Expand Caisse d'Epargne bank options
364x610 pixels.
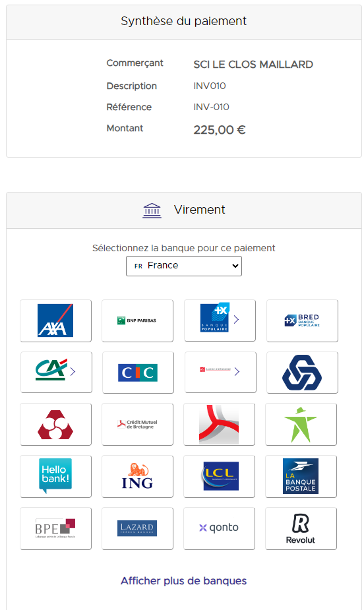point(220,373)
